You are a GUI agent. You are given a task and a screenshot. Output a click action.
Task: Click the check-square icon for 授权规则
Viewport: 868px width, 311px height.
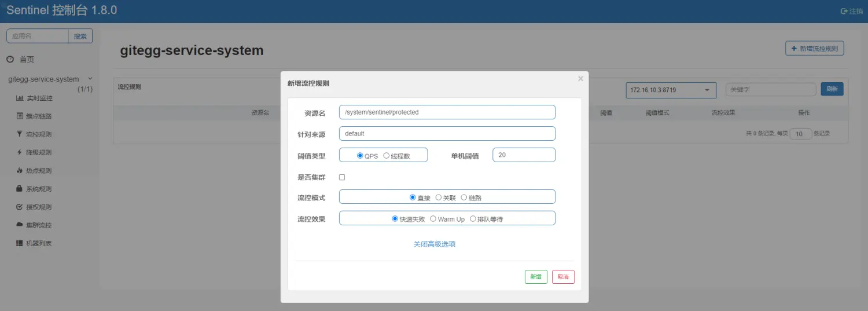(20, 207)
